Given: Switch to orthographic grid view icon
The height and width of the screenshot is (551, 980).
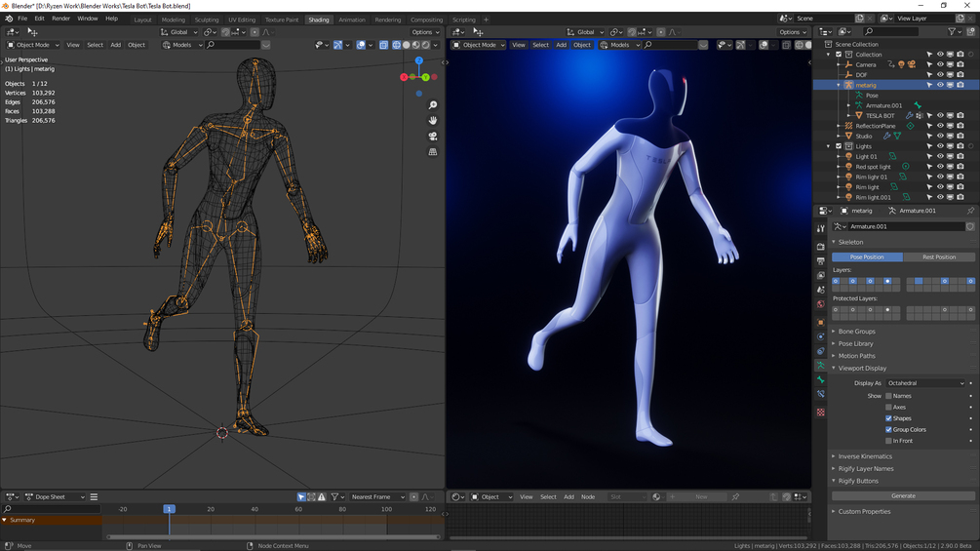Looking at the screenshot, I should 432,152.
